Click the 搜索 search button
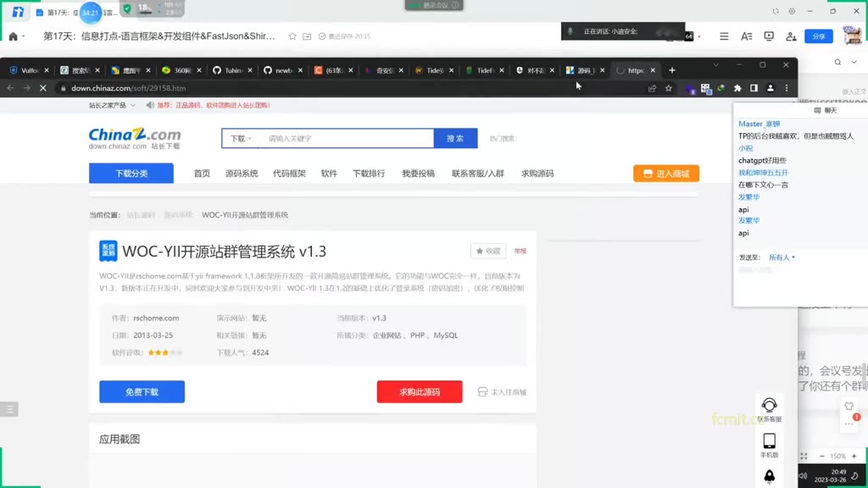Image resolution: width=868 pixels, height=488 pixels. [455, 138]
